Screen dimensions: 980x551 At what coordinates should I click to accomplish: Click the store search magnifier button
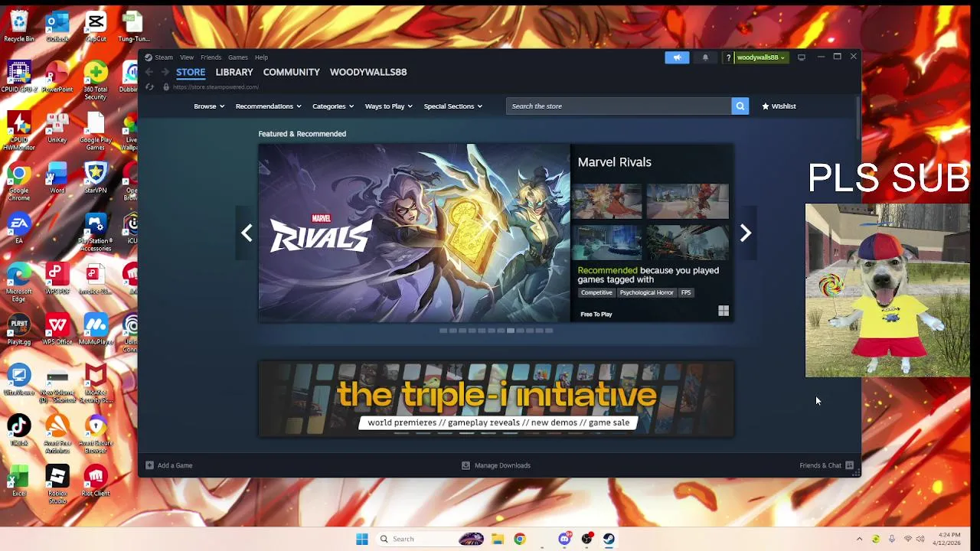pyautogui.click(x=740, y=106)
